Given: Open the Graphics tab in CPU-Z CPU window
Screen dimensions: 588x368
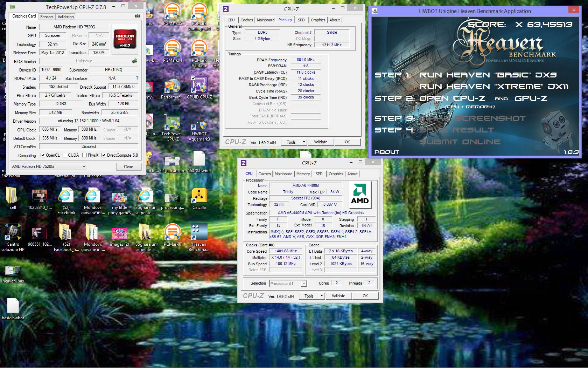Looking at the screenshot, I should tap(336, 174).
